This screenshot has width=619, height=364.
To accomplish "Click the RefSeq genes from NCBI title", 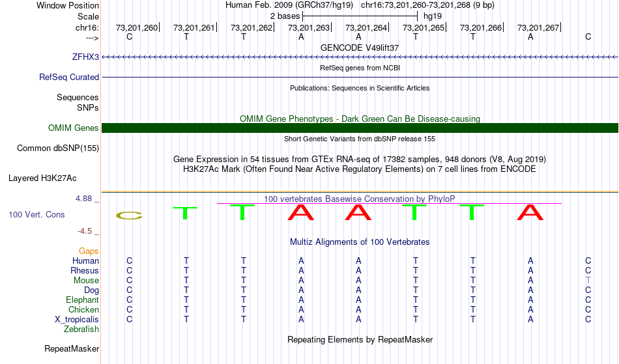I will (x=360, y=68).
